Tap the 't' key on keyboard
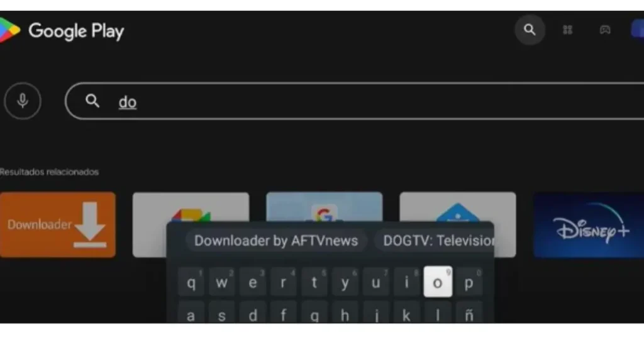 (314, 282)
